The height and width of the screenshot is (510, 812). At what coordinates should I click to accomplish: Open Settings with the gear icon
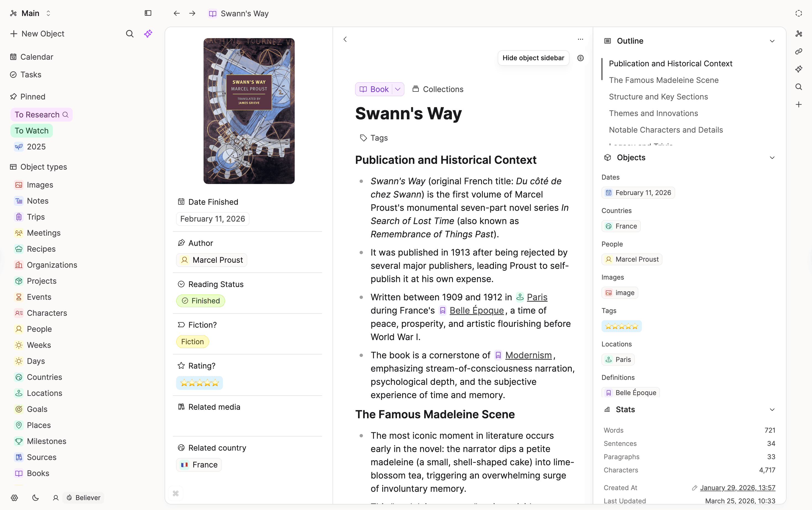[14, 498]
